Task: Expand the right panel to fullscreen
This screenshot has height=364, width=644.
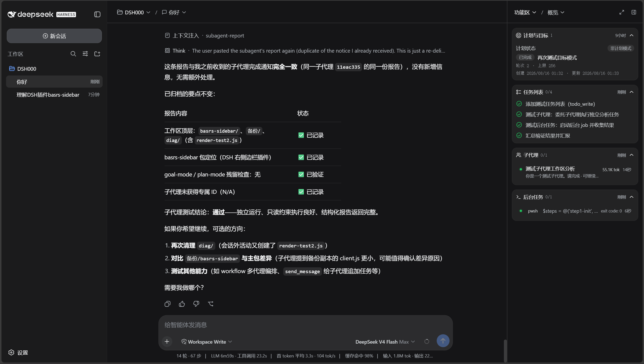Action: [x=622, y=12]
